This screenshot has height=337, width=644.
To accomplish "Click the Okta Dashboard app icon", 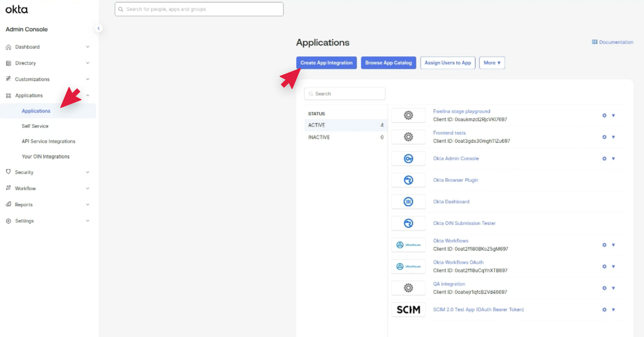I will [408, 202].
